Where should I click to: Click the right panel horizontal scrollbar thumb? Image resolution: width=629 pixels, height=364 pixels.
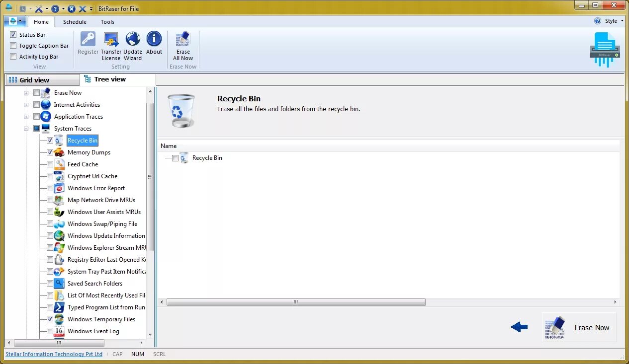pos(296,302)
